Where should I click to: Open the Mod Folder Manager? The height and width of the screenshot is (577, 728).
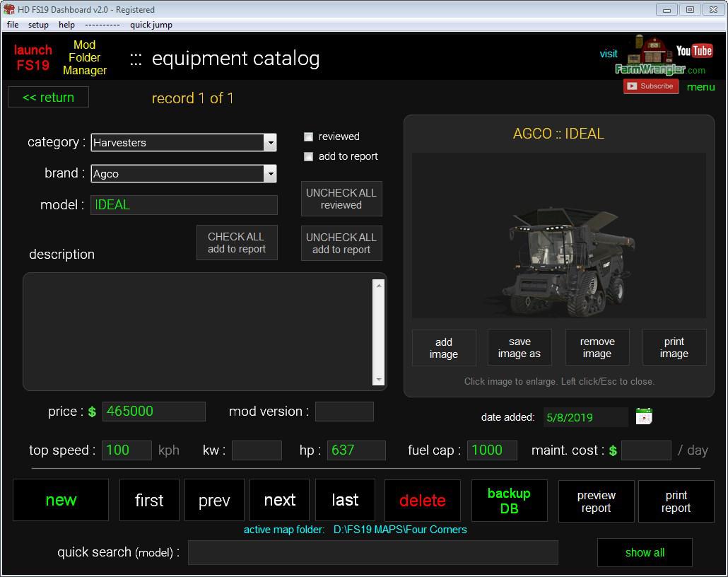click(85, 58)
